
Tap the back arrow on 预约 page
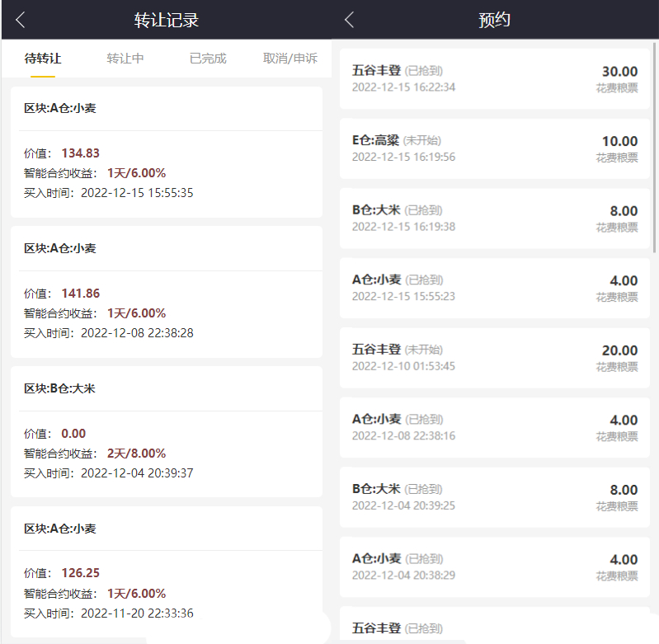[x=350, y=20]
